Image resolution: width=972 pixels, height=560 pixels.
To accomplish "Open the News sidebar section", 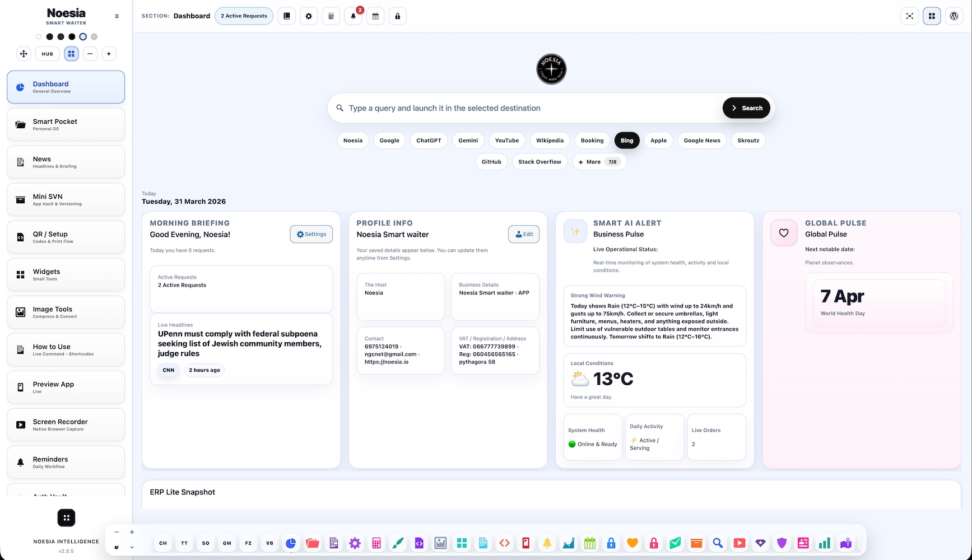I will tap(66, 162).
